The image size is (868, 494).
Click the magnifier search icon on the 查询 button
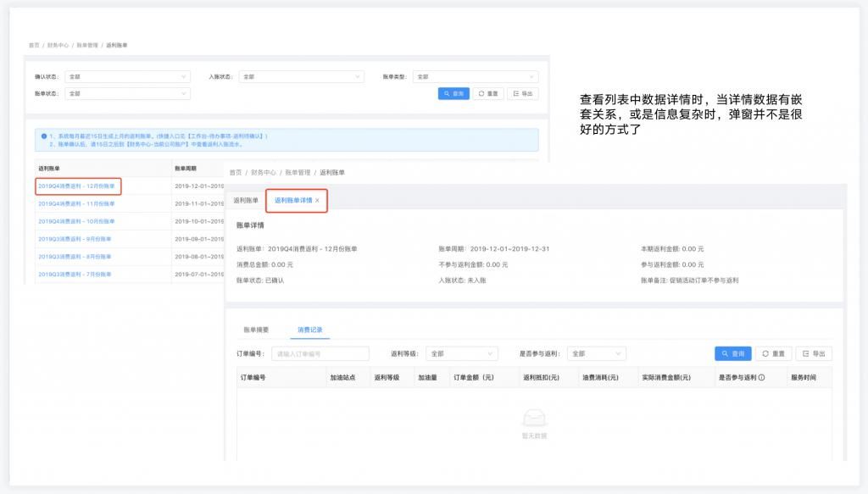coord(724,353)
